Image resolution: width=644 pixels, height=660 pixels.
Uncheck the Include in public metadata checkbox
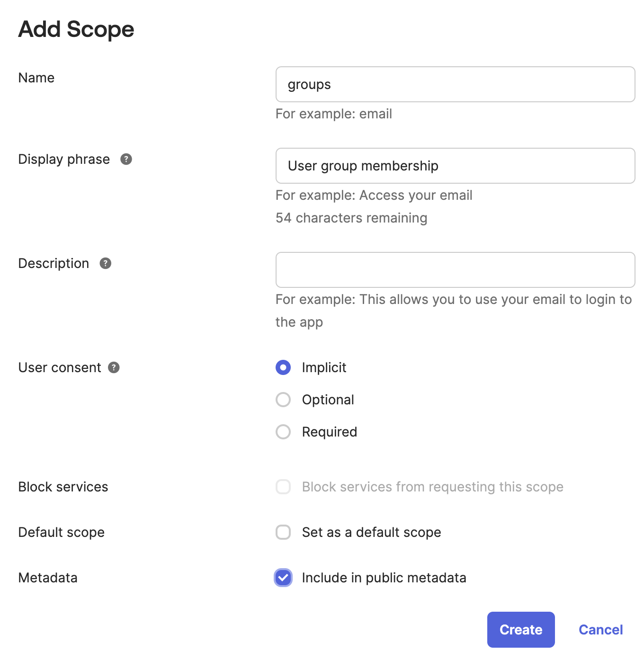[283, 578]
